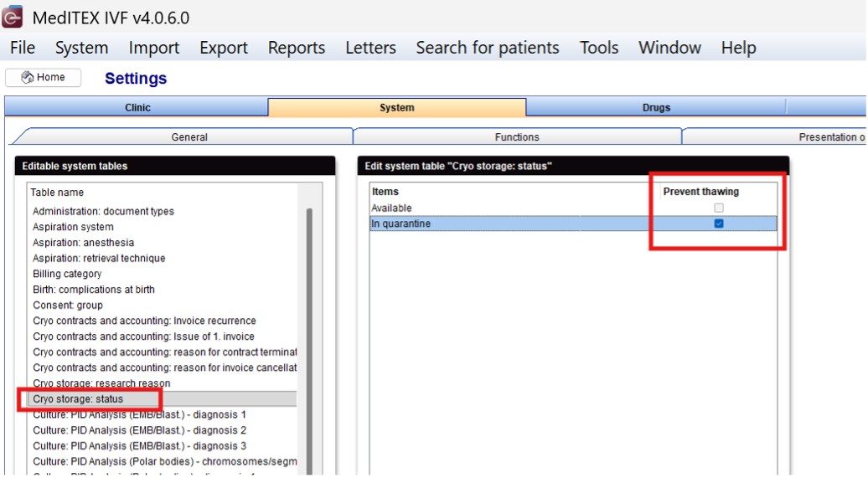Open the Tools menu
This screenshot has width=868, height=478.
click(599, 48)
